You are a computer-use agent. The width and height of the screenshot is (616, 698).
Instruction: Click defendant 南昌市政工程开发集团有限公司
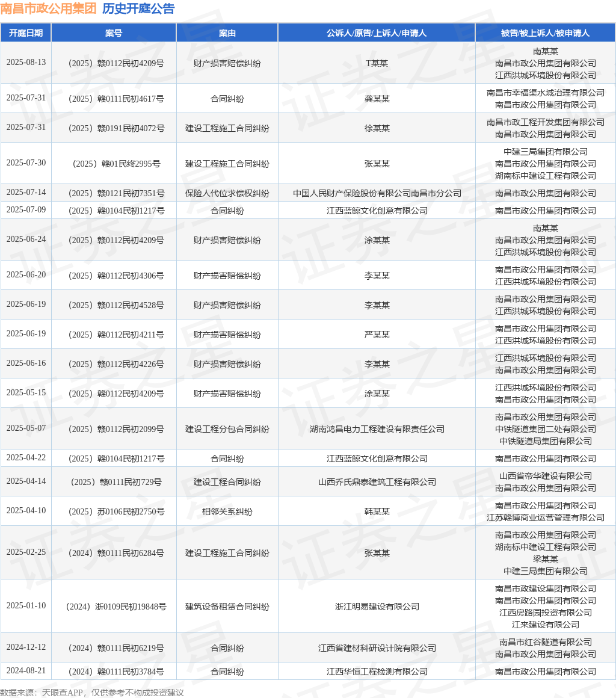[x=546, y=122]
